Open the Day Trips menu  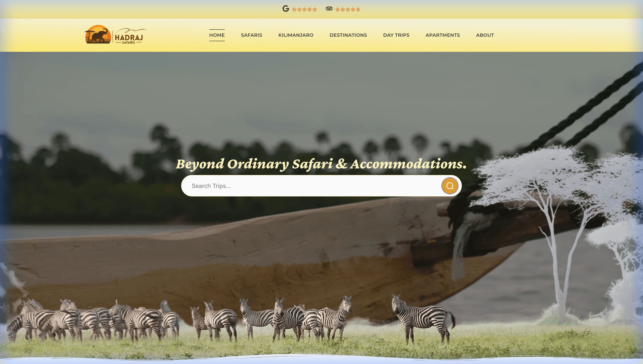pyautogui.click(x=396, y=35)
